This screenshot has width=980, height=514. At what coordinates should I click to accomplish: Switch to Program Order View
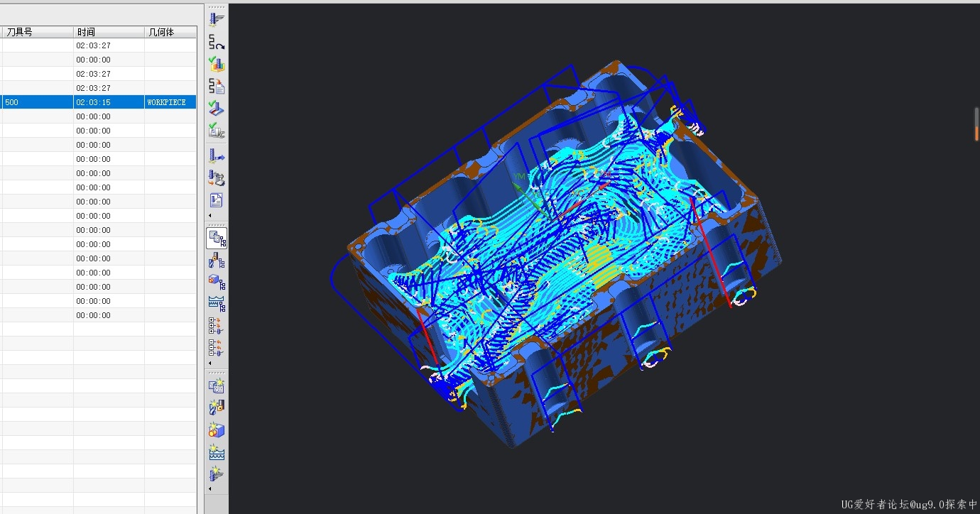click(217, 238)
